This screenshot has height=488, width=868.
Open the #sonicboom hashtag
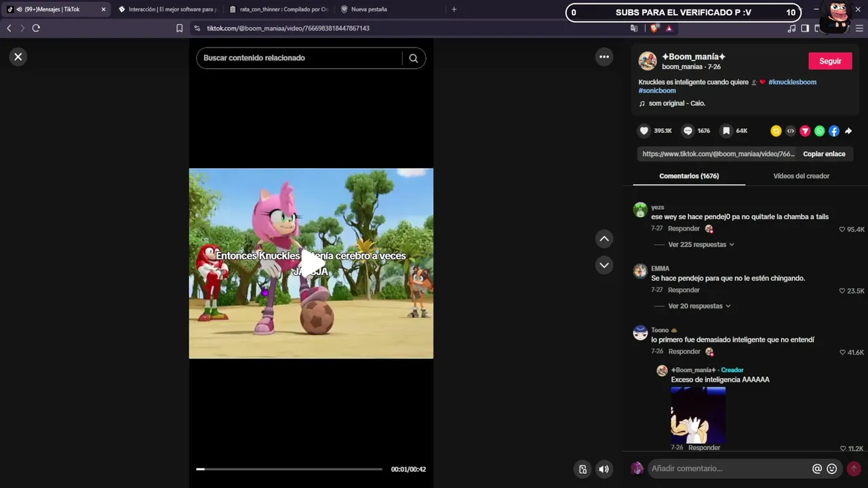click(657, 91)
